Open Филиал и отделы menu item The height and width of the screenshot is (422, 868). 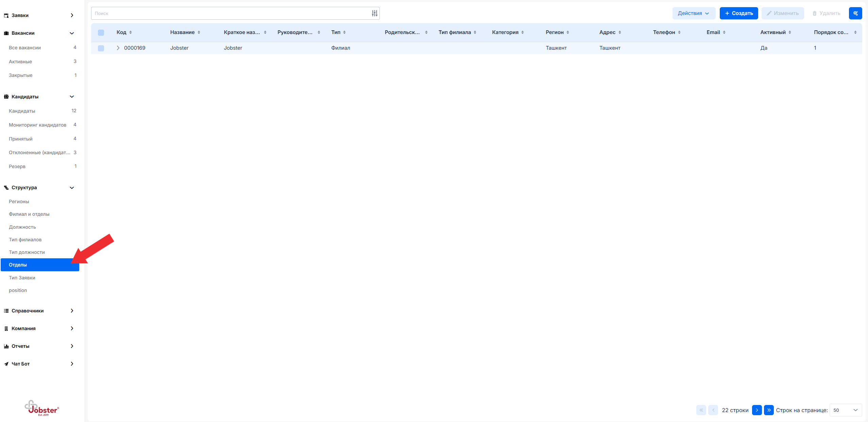[29, 214]
